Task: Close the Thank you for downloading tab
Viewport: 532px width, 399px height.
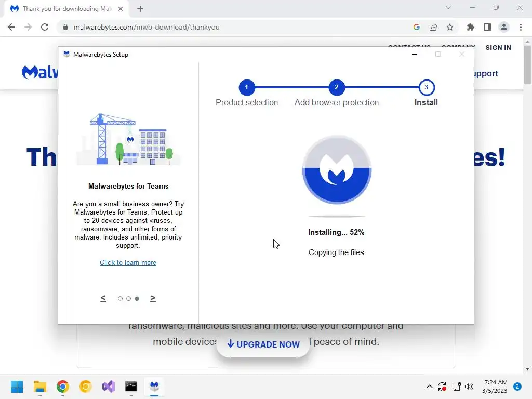Action: (121, 9)
